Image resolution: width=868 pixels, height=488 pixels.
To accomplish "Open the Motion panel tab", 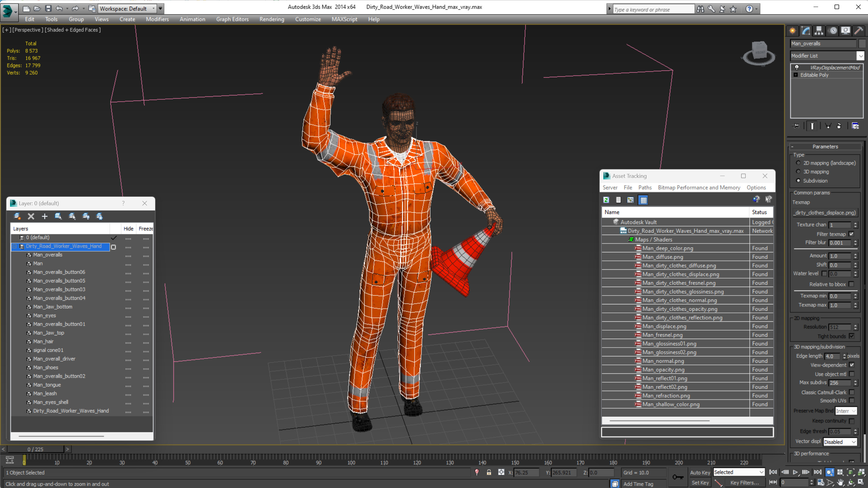I will [x=833, y=31].
